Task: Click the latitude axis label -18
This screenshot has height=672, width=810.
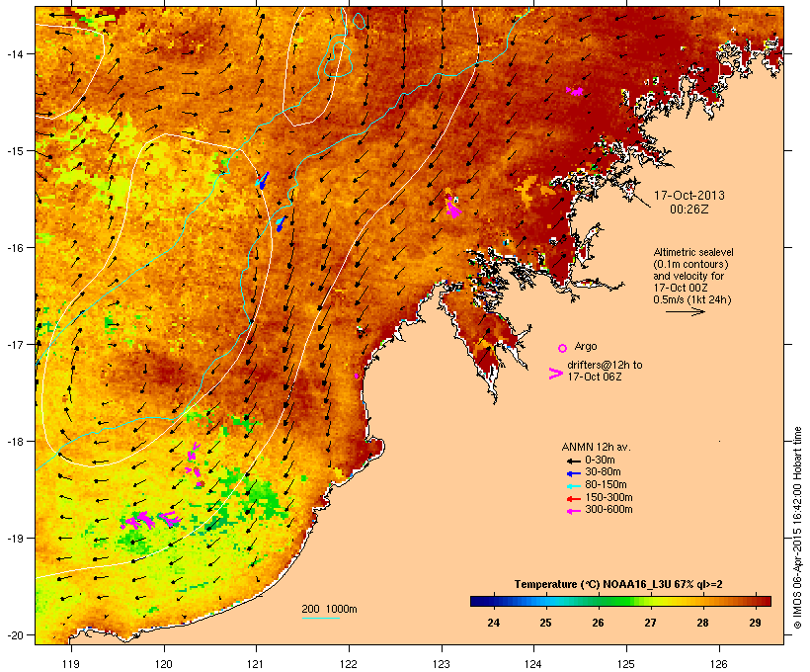Action: (15, 442)
